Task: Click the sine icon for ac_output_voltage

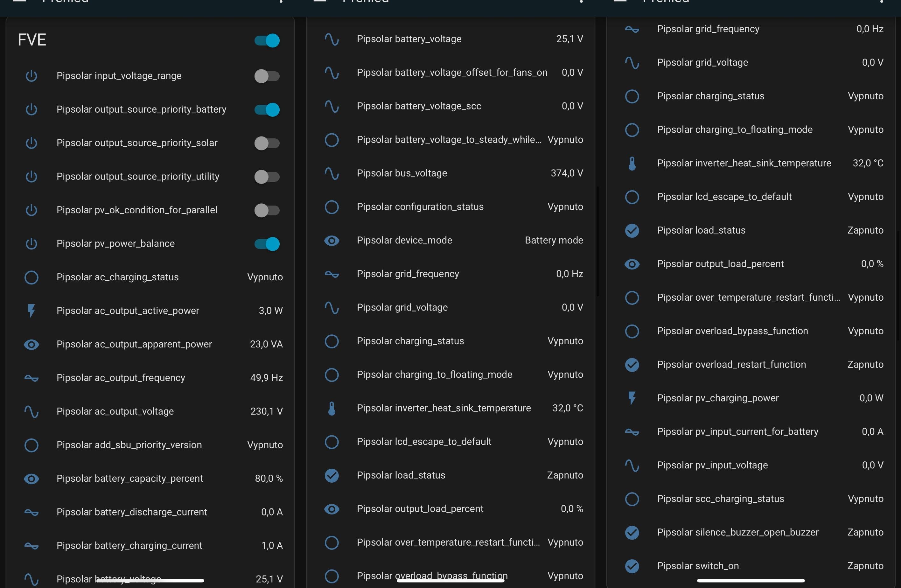Action: (x=31, y=411)
